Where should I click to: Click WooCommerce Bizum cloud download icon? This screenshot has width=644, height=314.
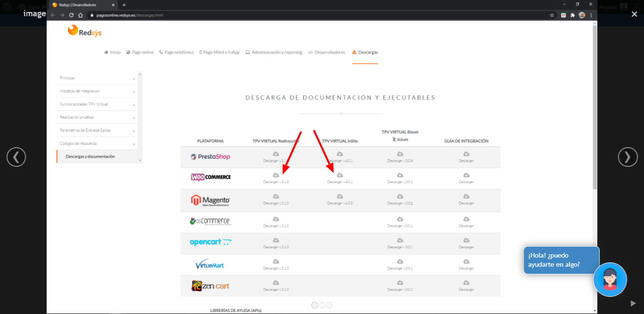[x=400, y=175]
